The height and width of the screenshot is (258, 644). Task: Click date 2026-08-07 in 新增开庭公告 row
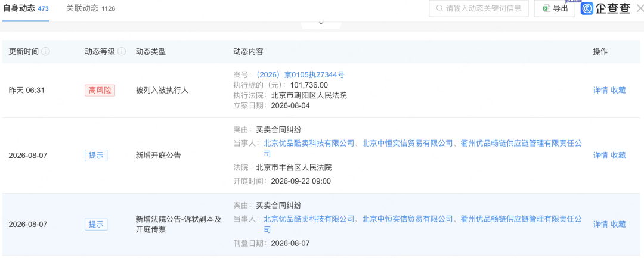[x=28, y=156]
